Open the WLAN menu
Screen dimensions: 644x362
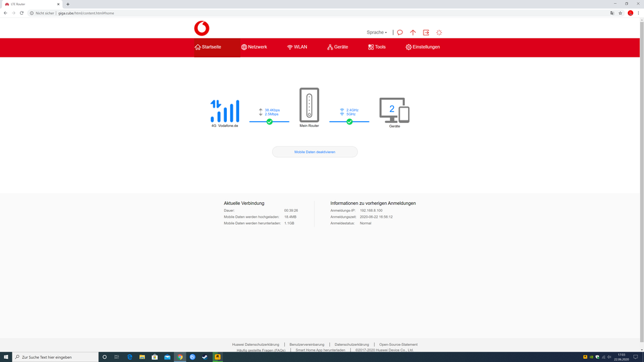[x=297, y=47]
